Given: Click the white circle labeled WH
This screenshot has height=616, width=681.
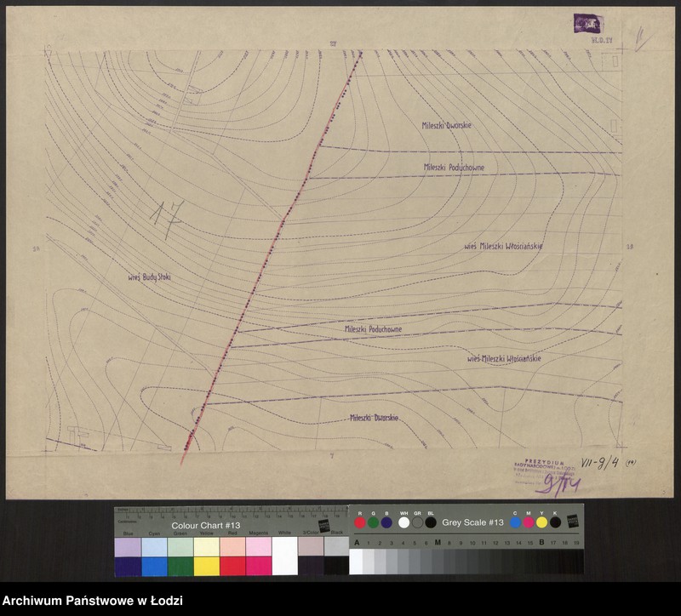Looking at the screenshot, I should click(x=404, y=522).
